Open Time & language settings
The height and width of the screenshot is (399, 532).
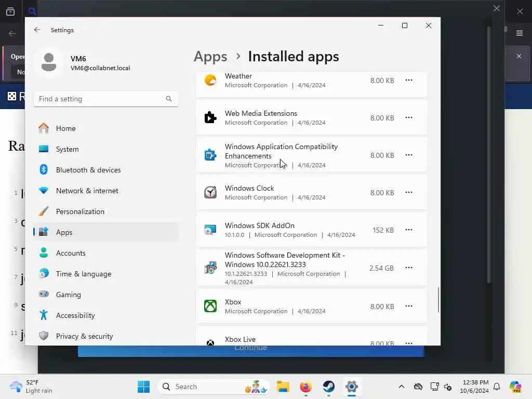coord(106,273)
